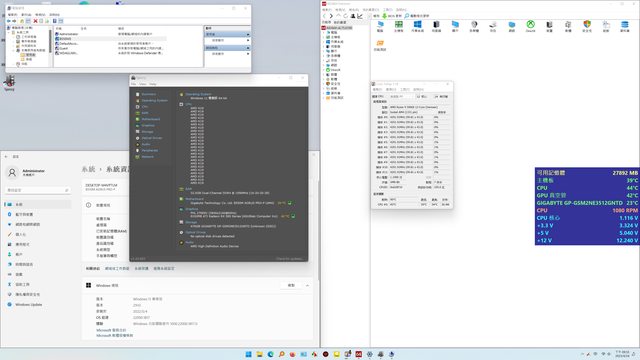Open the Windows operating system icon in AIDA64
Image resolution: width=640 pixels, height=360 pixels.
point(417,26)
